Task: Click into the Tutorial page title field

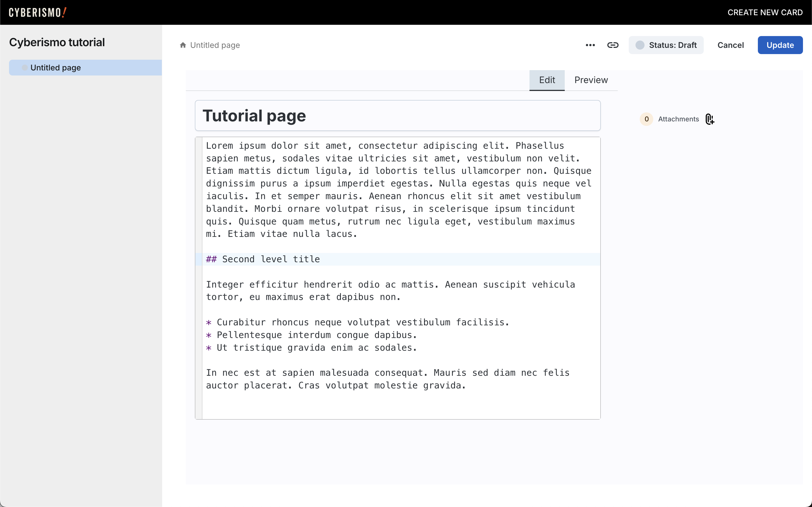Action: point(398,116)
